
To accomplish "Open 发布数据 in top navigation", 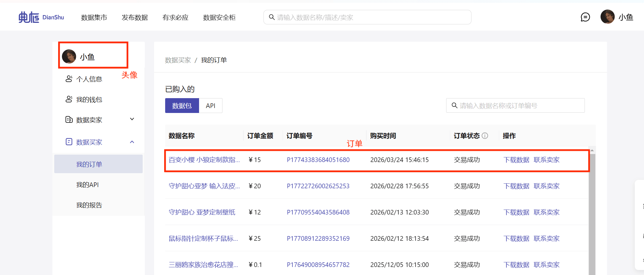I will (x=135, y=18).
